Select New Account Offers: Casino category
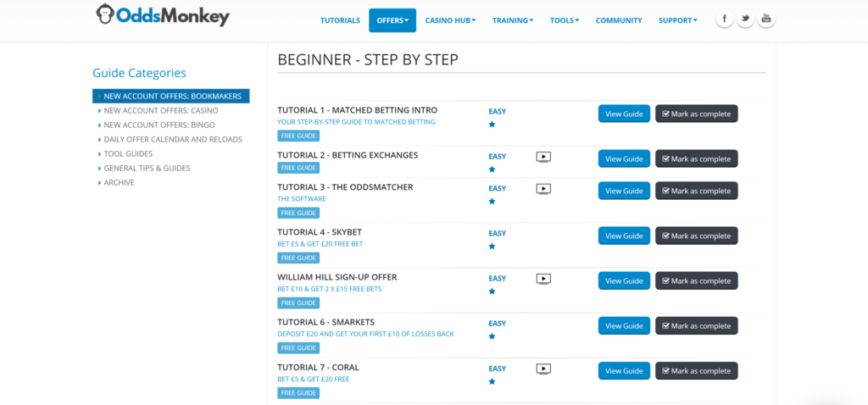Viewport: 868px width, 405px height. point(161,111)
